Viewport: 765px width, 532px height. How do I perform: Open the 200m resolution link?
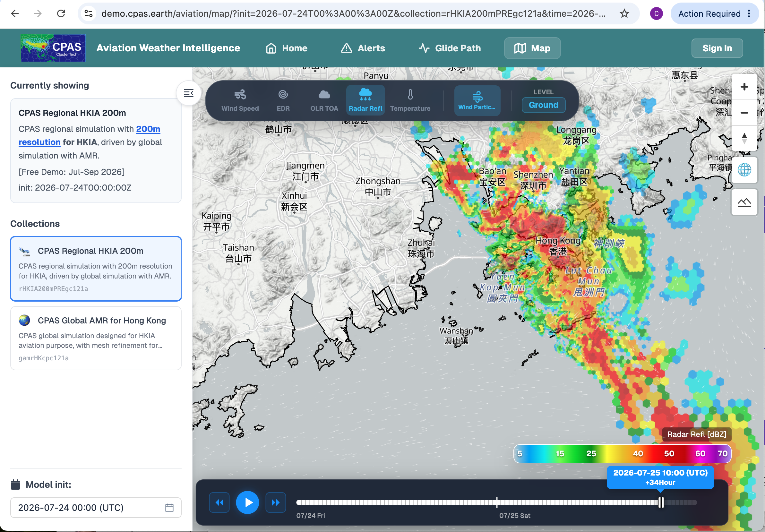pyautogui.click(x=89, y=136)
